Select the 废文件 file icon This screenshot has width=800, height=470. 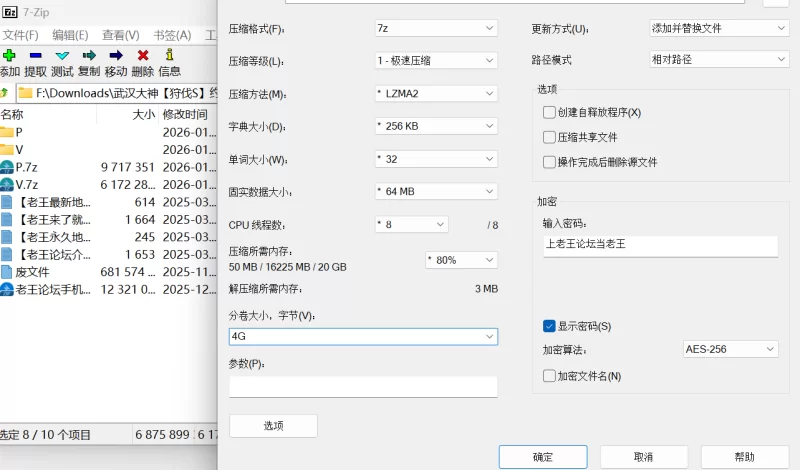click(7, 271)
